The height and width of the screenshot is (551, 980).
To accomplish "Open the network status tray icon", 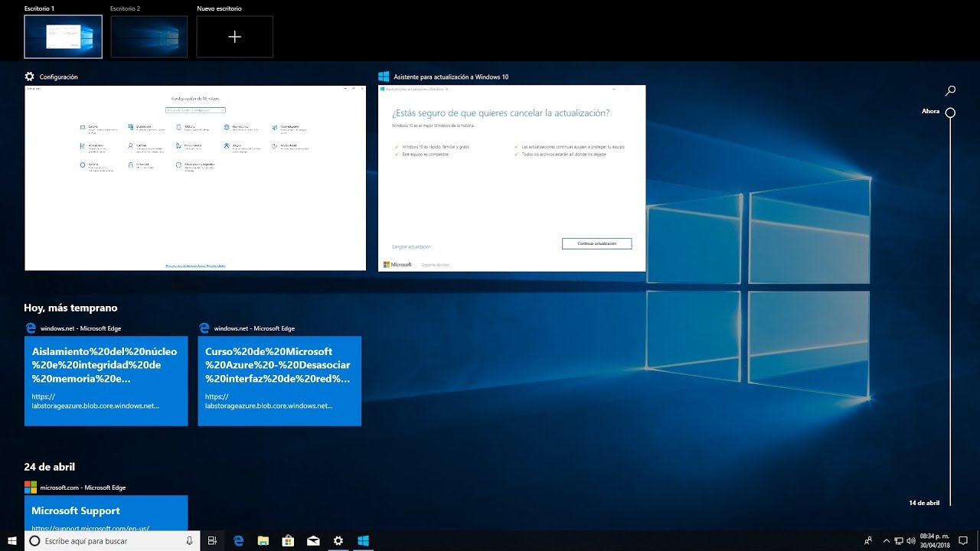I will tap(899, 541).
